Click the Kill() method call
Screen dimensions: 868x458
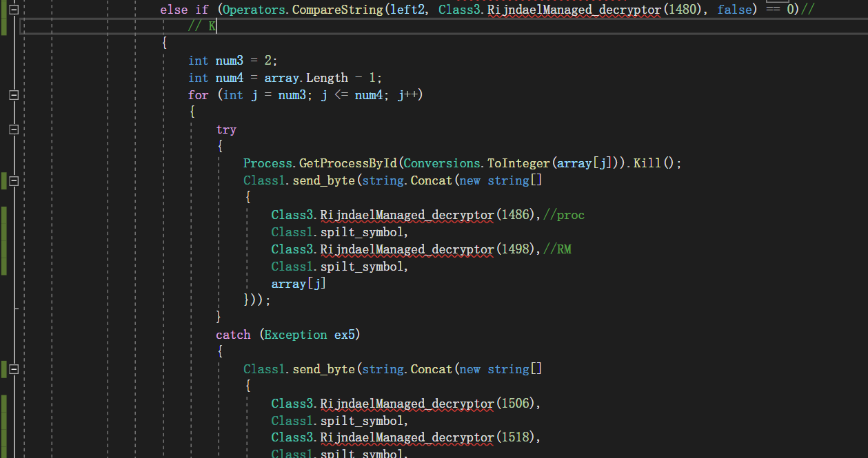655,163
